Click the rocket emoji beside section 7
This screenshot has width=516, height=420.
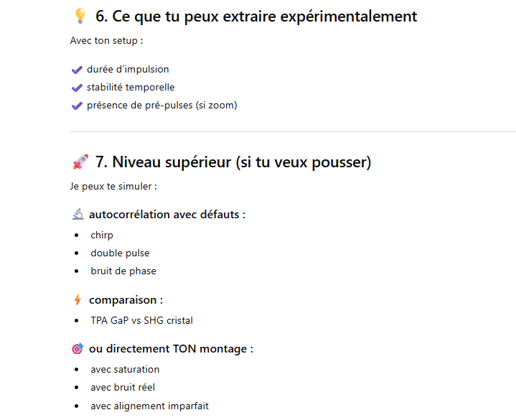(80, 163)
